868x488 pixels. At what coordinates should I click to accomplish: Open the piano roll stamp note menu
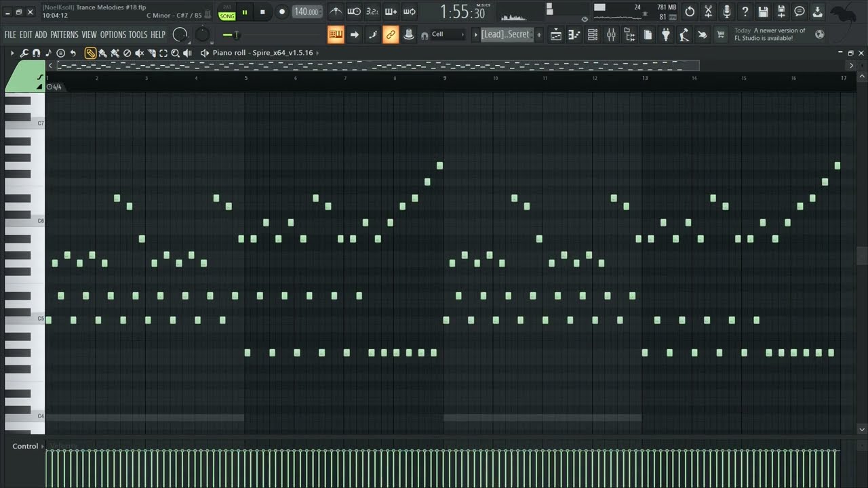point(48,53)
